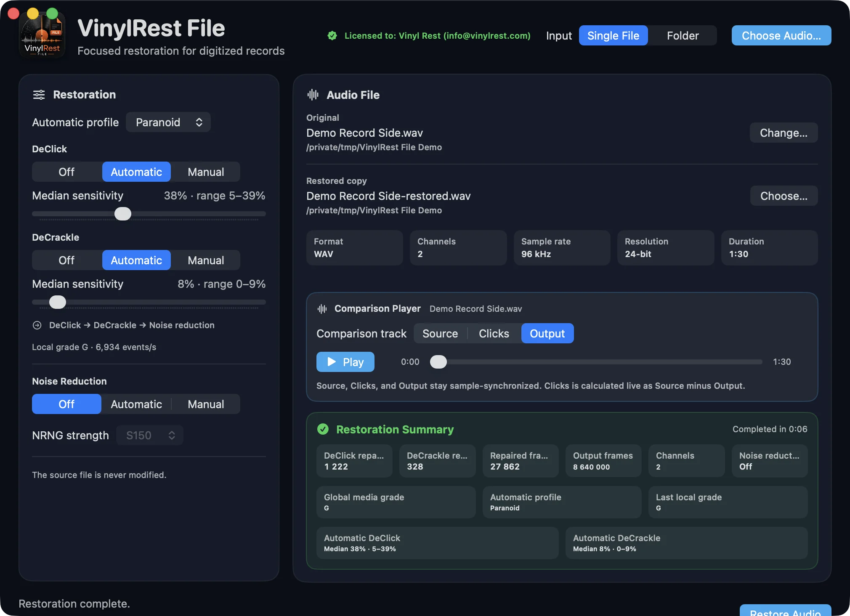
Task: Click the Format WAV info card
Action: point(354,248)
